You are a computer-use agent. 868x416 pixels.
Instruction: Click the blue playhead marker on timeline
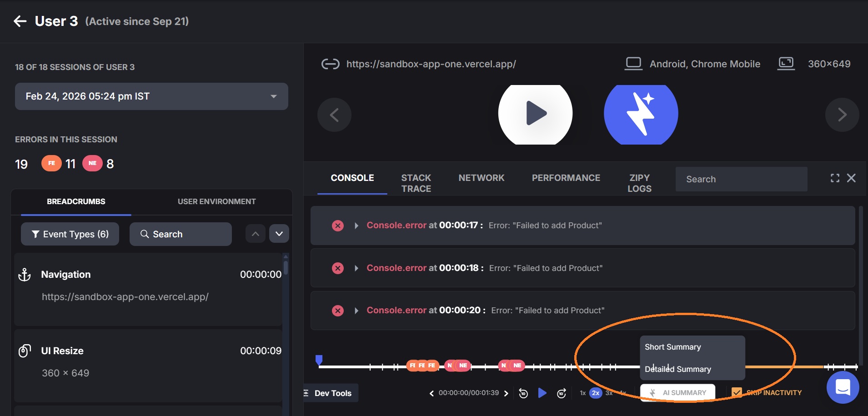pos(319,360)
